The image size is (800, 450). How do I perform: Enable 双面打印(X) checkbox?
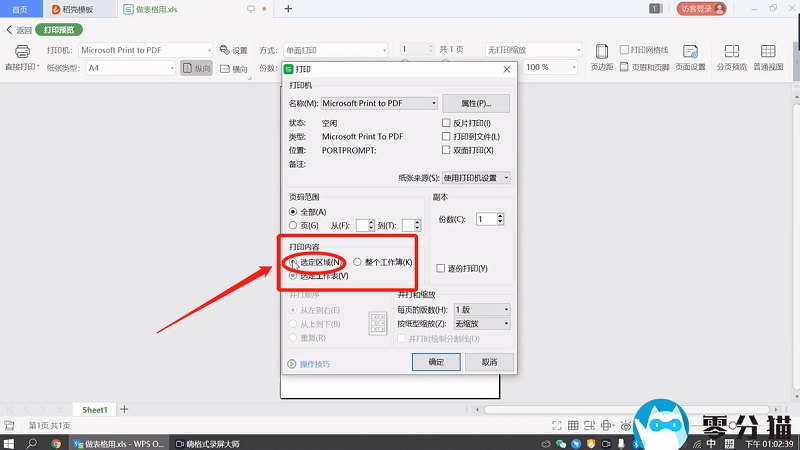point(447,150)
